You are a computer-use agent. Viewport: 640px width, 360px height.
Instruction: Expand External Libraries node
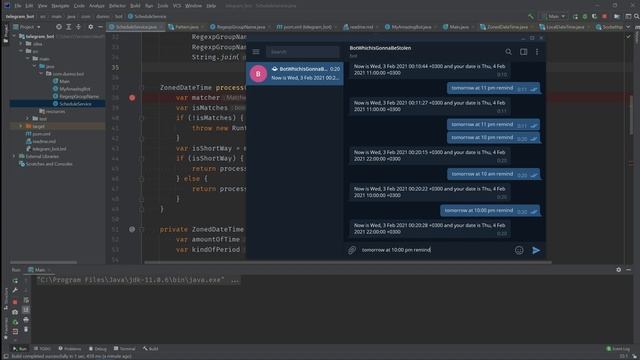pyautogui.click(x=14, y=156)
